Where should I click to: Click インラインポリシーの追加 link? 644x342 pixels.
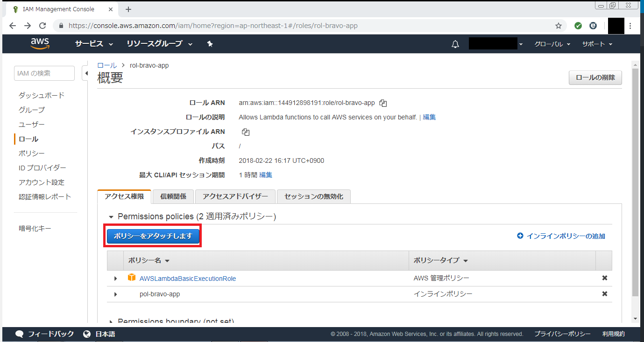click(x=561, y=236)
